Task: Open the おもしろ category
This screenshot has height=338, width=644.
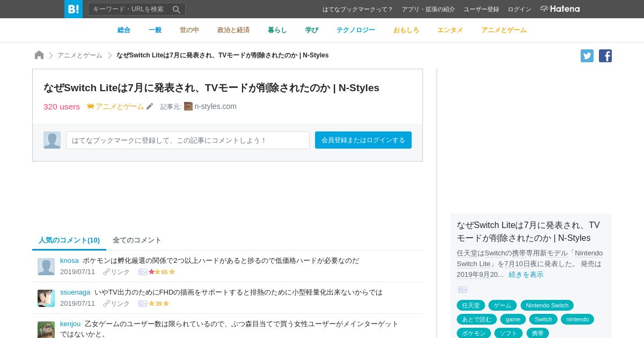Action: 406,30
